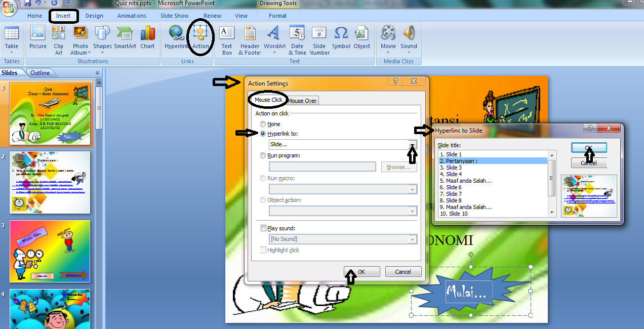The height and width of the screenshot is (329, 644).
Task: Open the View tab
Action: (x=241, y=16)
